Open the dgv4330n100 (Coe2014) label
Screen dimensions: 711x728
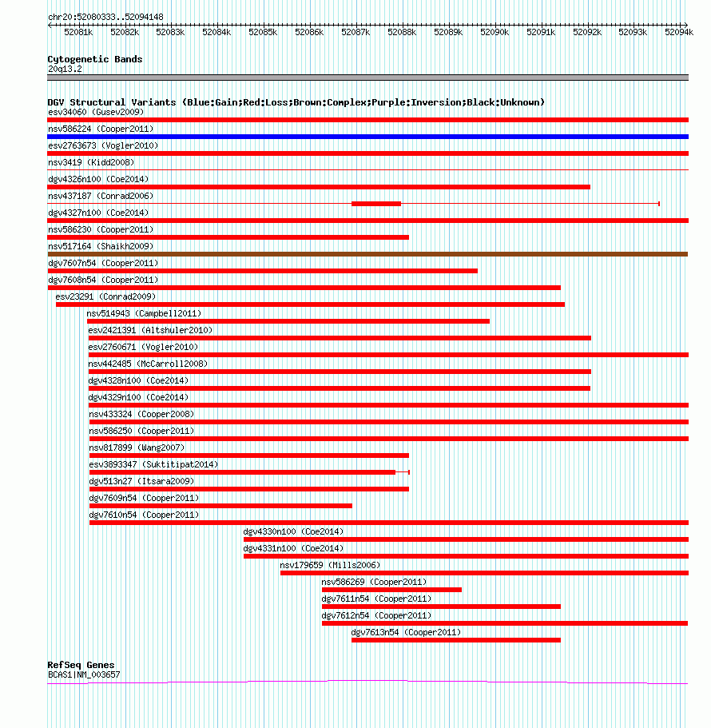(x=293, y=531)
